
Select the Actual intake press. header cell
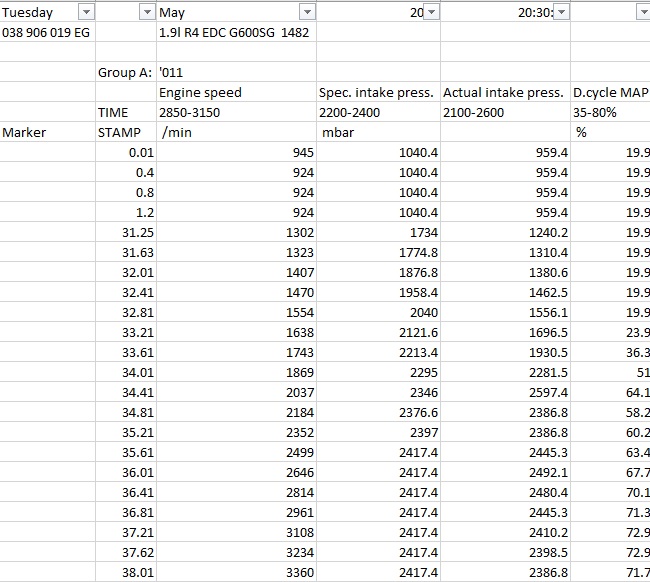pos(503,92)
